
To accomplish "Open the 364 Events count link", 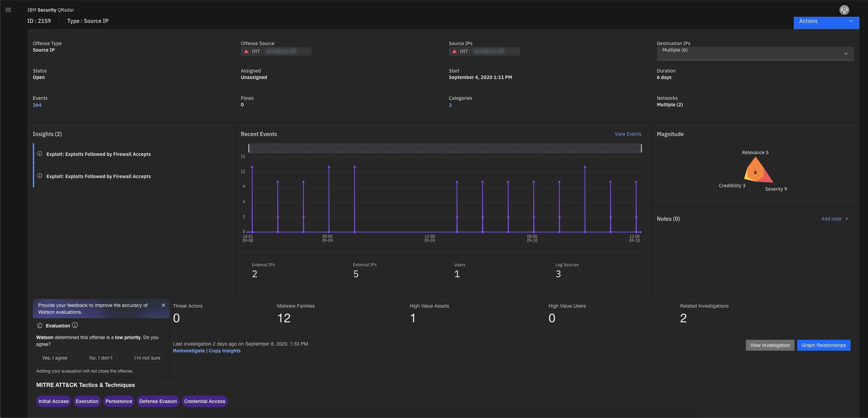I will coord(37,105).
